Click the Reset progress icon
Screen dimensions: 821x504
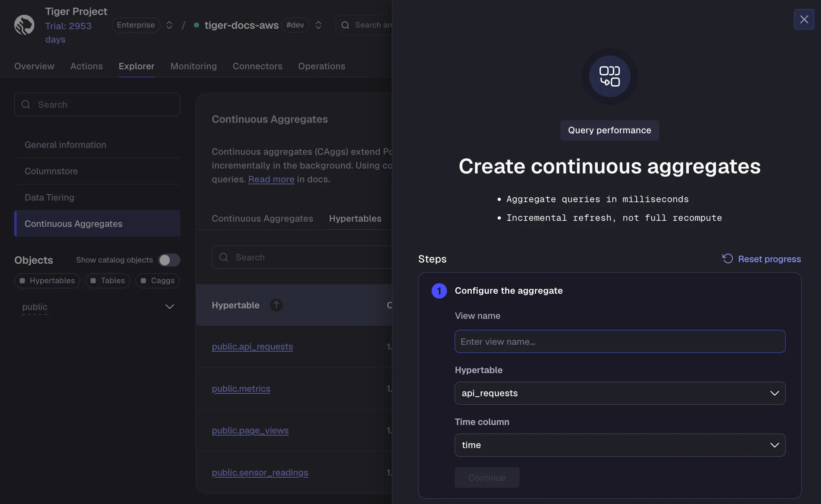[727, 259]
